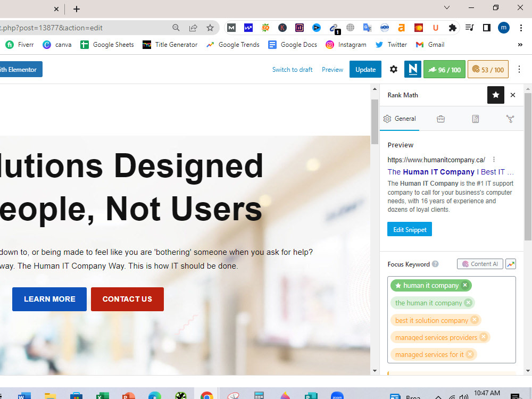532x399 pixels.
Task: Open the Instagram bookmark
Action: [346, 45]
